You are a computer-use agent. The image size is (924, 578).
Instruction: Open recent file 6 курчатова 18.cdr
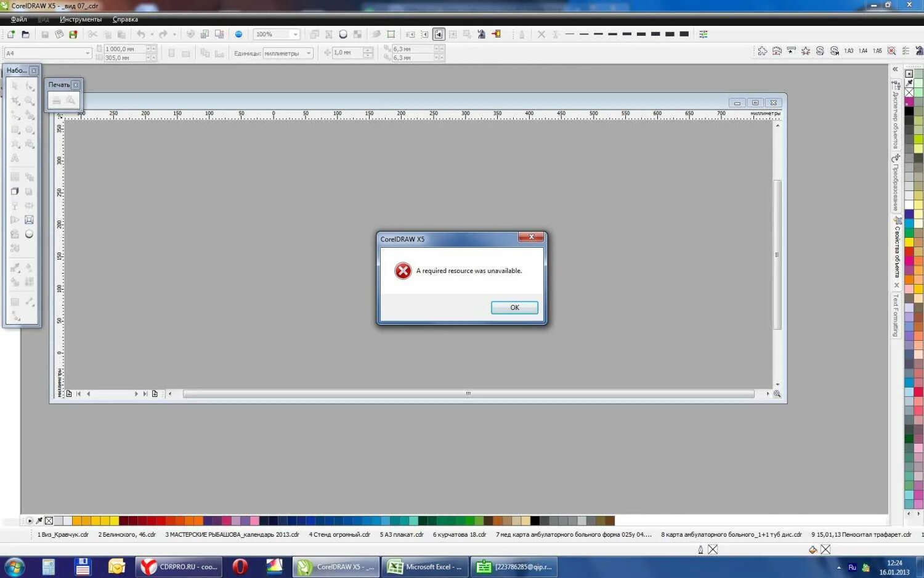point(460,535)
